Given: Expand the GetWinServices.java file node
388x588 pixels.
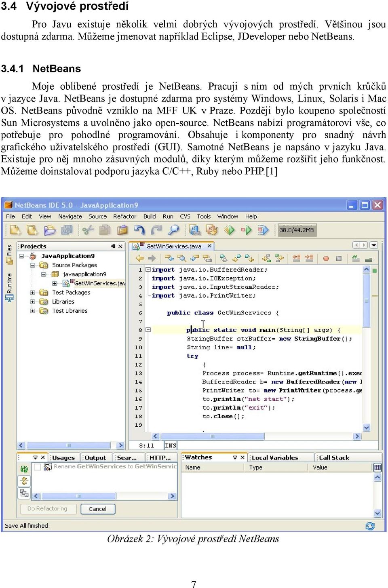Looking at the screenshot, I should (54, 283).
